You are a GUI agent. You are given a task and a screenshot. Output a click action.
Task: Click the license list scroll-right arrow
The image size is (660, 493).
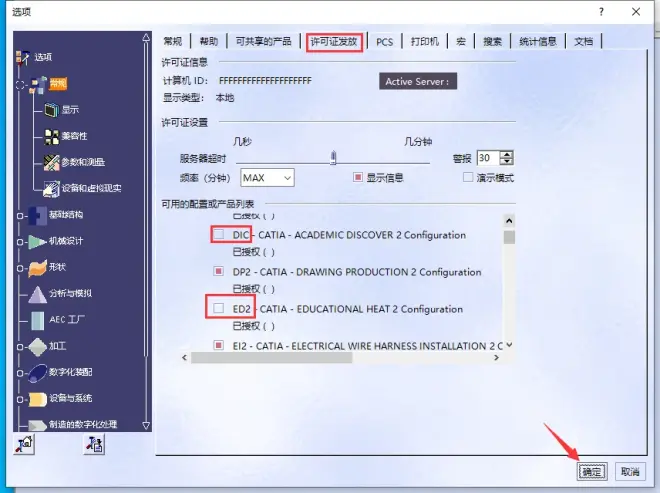click(496, 358)
